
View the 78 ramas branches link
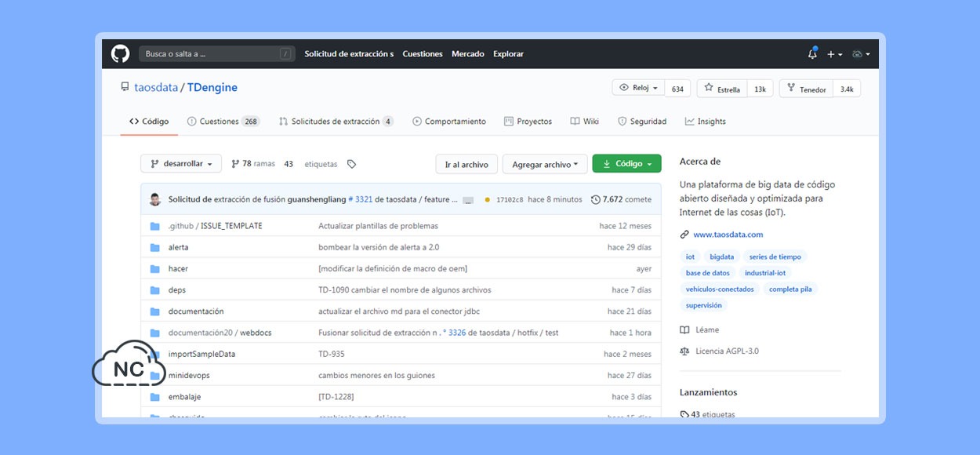click(253, 164)
